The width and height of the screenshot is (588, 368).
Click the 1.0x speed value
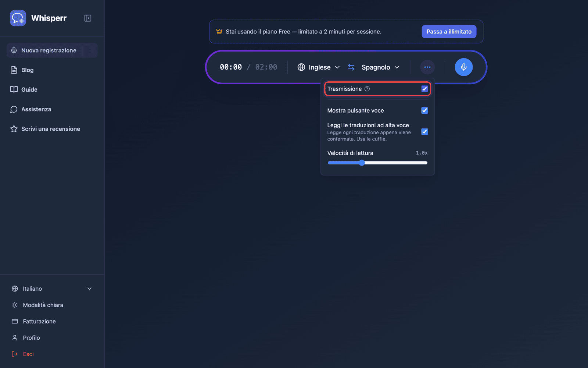[x=422, y=153]
